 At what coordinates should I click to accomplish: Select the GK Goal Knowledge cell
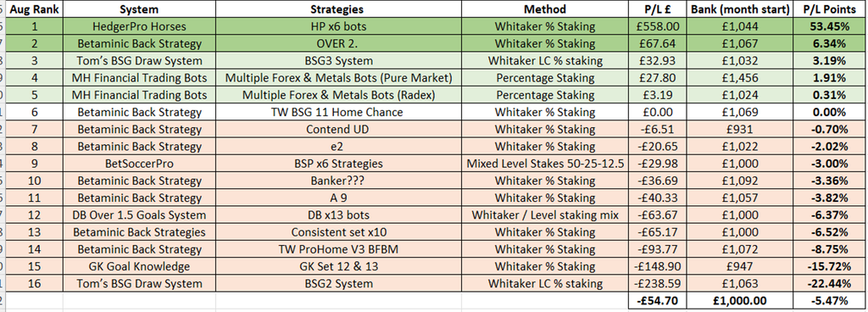tap(139, 266)
